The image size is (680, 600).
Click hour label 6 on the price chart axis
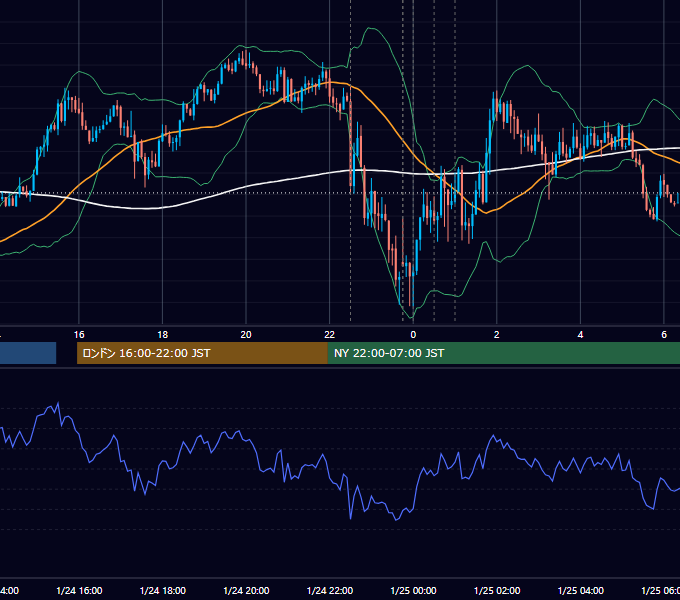coord(664,335)
